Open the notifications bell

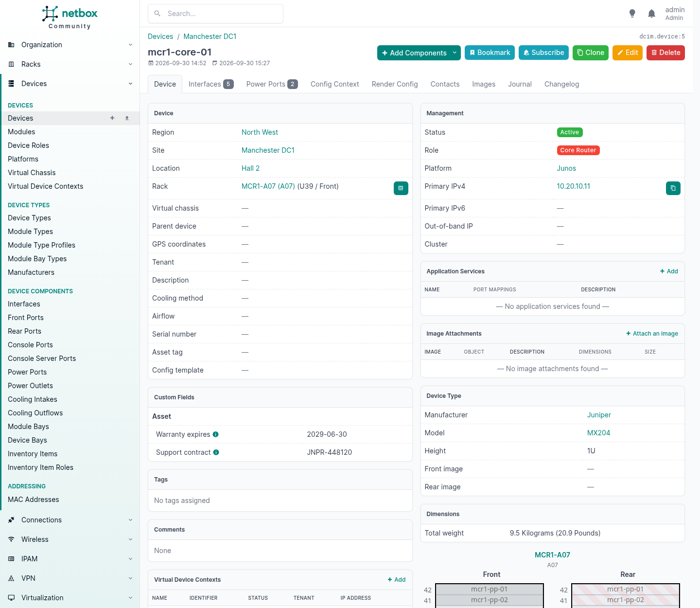(x=651, y=14)
